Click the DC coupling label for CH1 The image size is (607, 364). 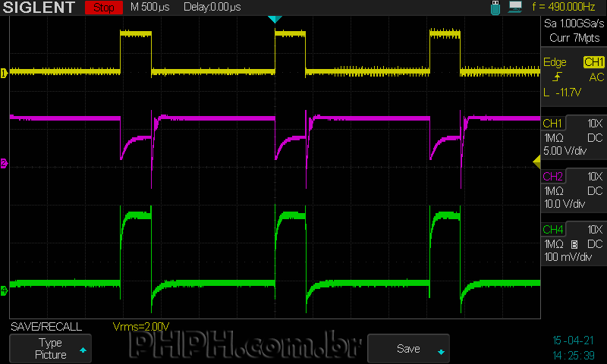coord(595,138)
